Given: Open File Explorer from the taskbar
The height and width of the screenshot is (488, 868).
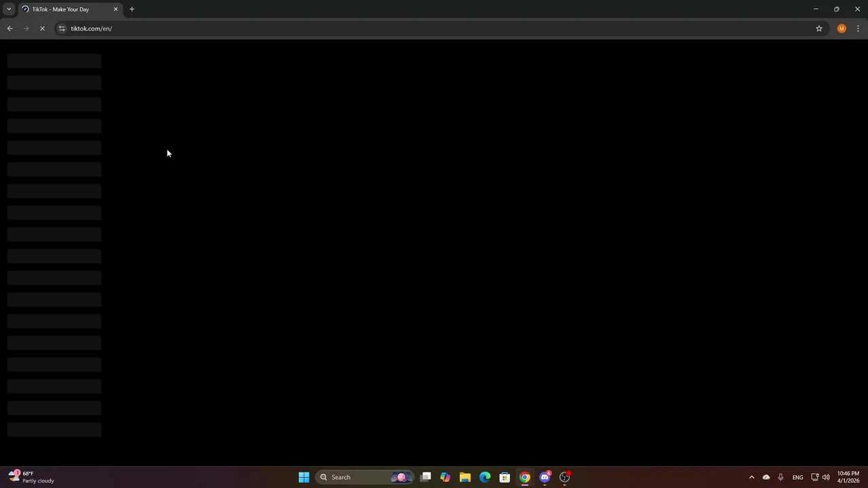Looking at the screenshot, I should (465, 477).
